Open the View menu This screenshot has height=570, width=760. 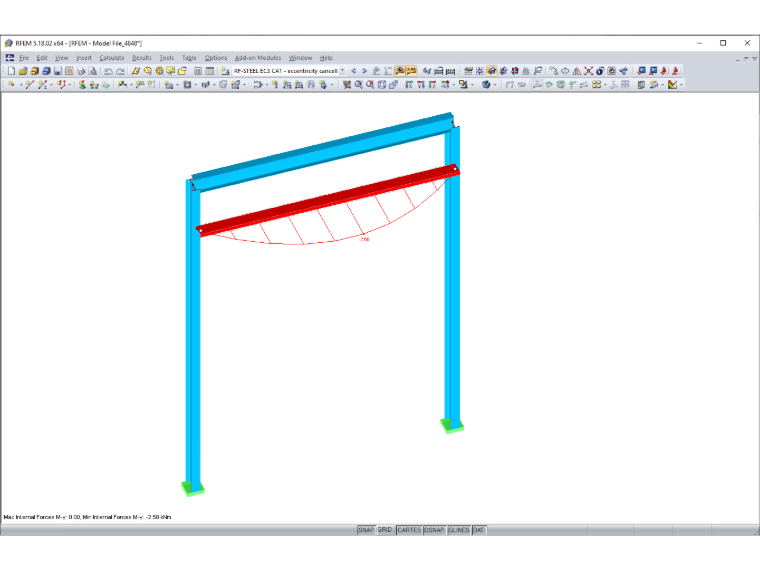62,58
